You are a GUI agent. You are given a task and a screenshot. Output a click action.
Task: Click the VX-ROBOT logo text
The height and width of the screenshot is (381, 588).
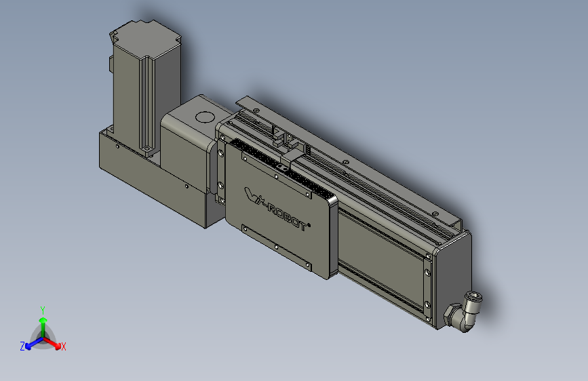click(x=277, y=209)
